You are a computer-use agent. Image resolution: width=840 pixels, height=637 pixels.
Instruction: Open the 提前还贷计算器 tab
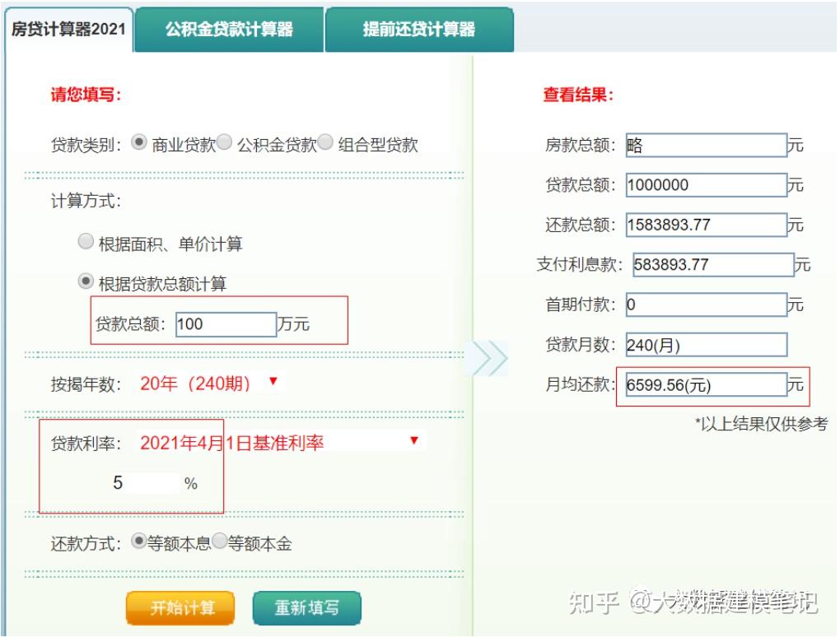420,26
